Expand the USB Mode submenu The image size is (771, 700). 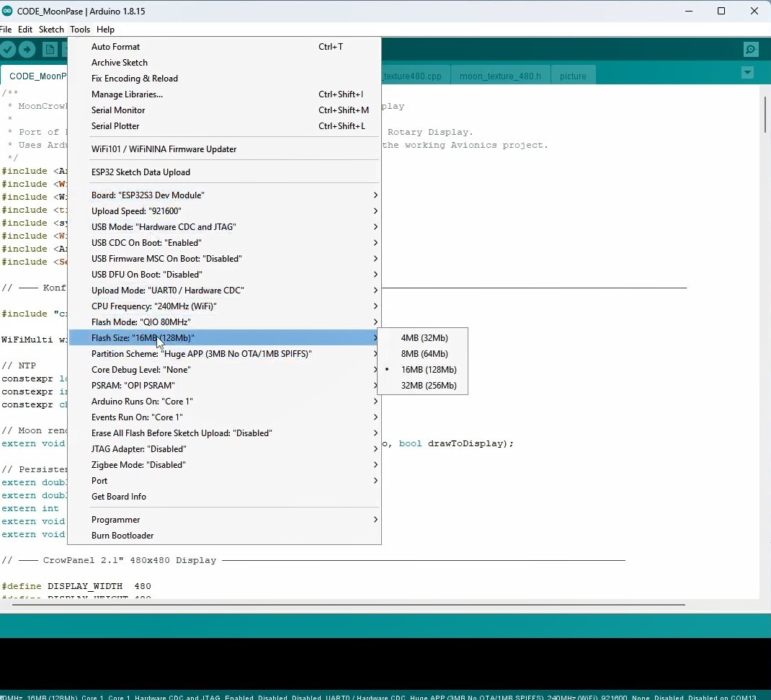[225, 227]
